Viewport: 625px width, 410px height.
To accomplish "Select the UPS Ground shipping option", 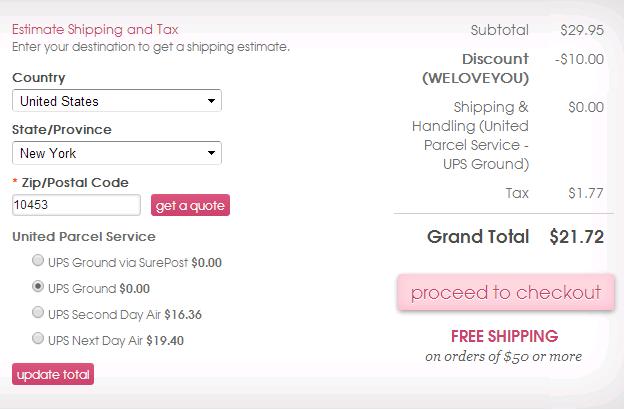I will point(38,286).
